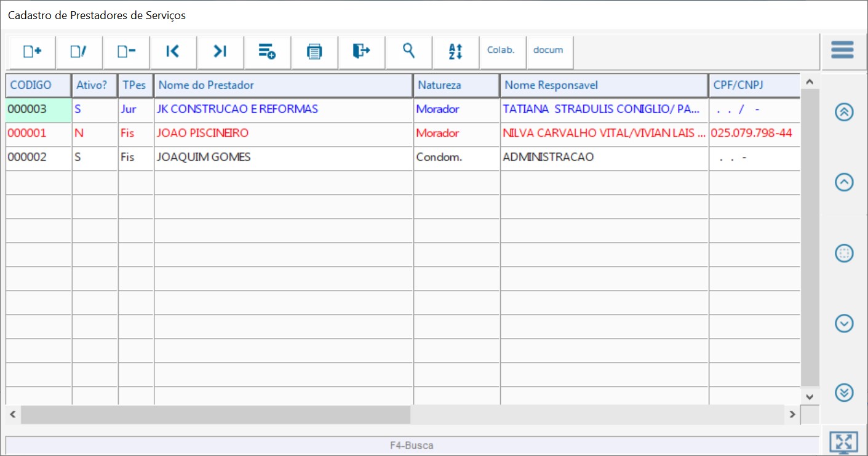Click the print icon
868x456 pixels.
tap(314, 52)
